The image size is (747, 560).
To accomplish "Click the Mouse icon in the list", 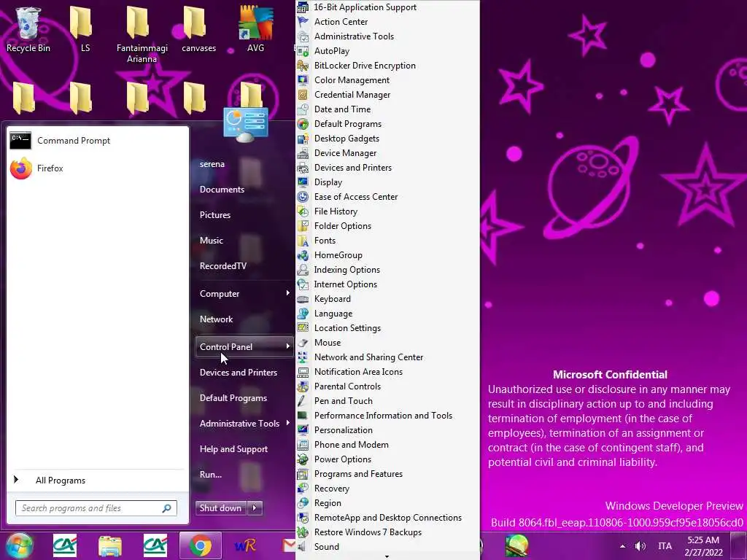I will [x=303, y=343].
